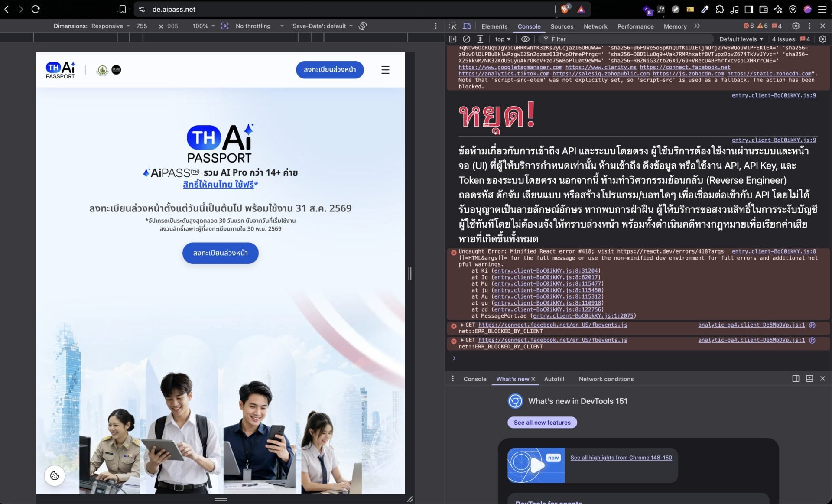
Task: Switch to the Elements tab
Action: click(494, 26)
